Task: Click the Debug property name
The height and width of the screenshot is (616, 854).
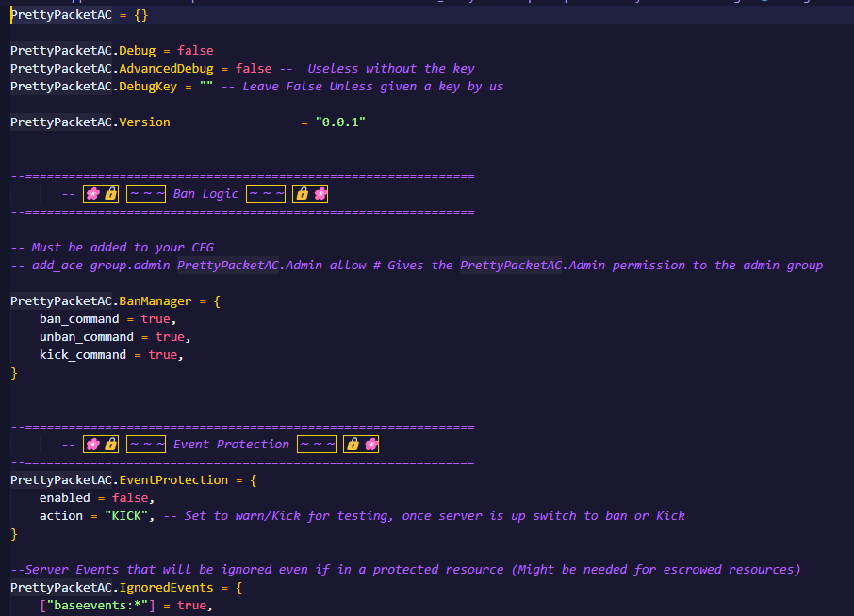Action: [138, 51]
